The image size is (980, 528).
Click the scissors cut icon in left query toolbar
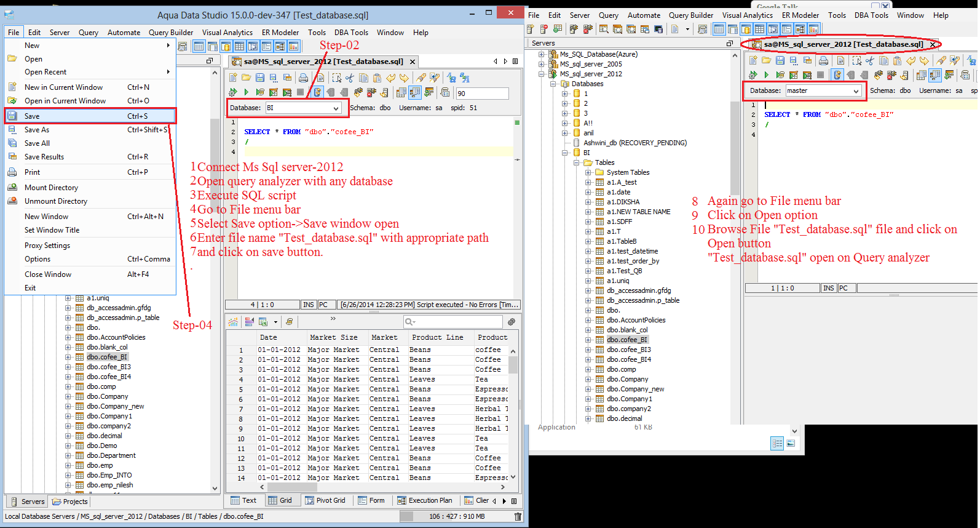coord(350,78)
